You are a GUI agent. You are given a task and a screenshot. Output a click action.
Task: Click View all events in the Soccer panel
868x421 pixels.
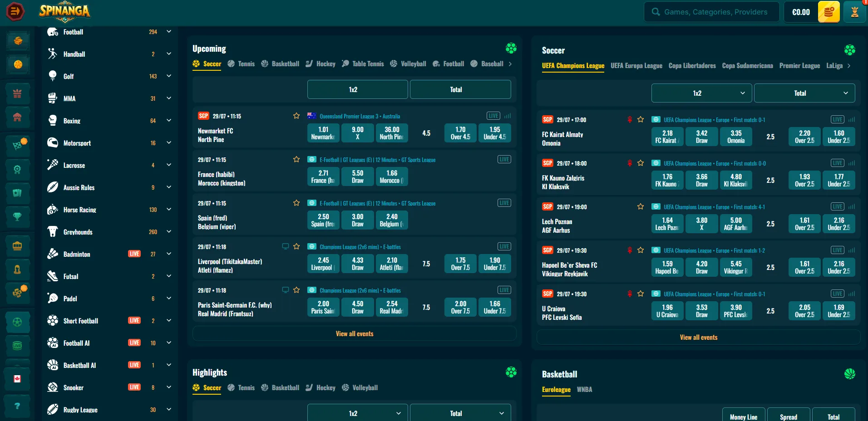699,338
